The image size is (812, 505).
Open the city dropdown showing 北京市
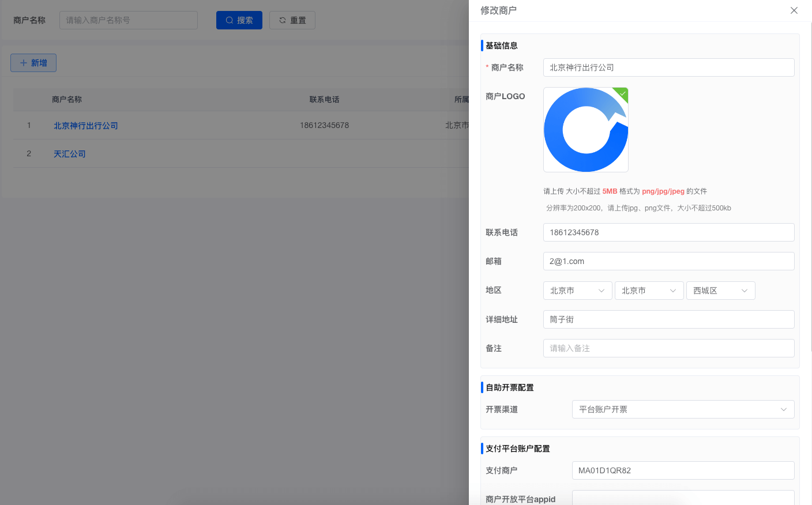click(649, 291)
